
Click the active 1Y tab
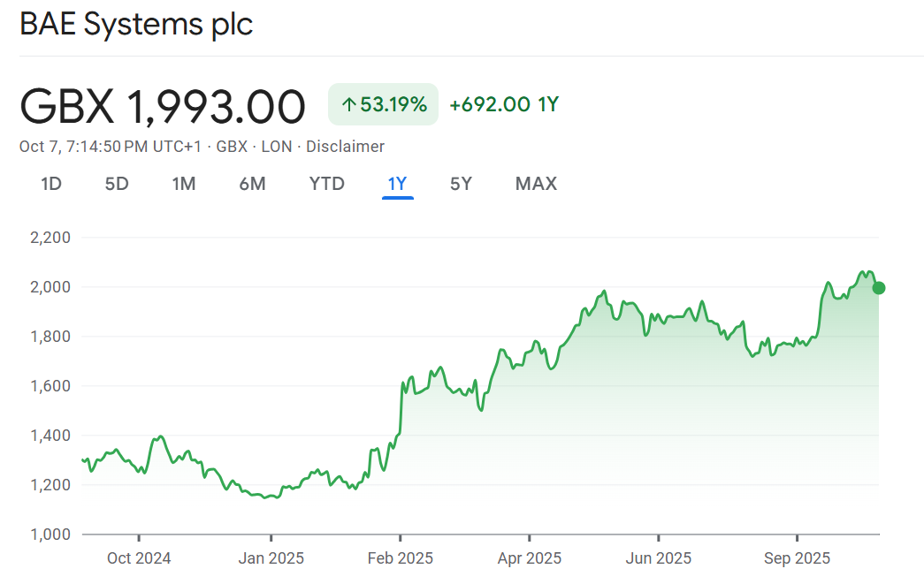[x=397, y=184]
